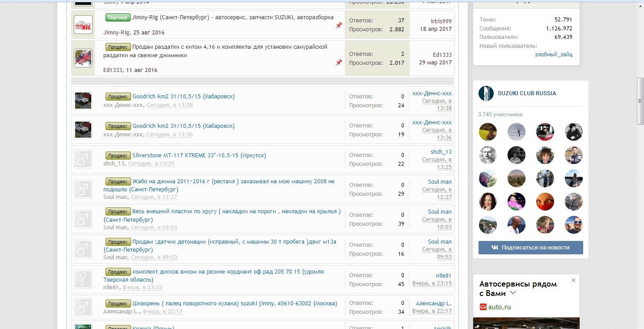Click Ed1333 avatar thumbnail

[x=83, y=58]
